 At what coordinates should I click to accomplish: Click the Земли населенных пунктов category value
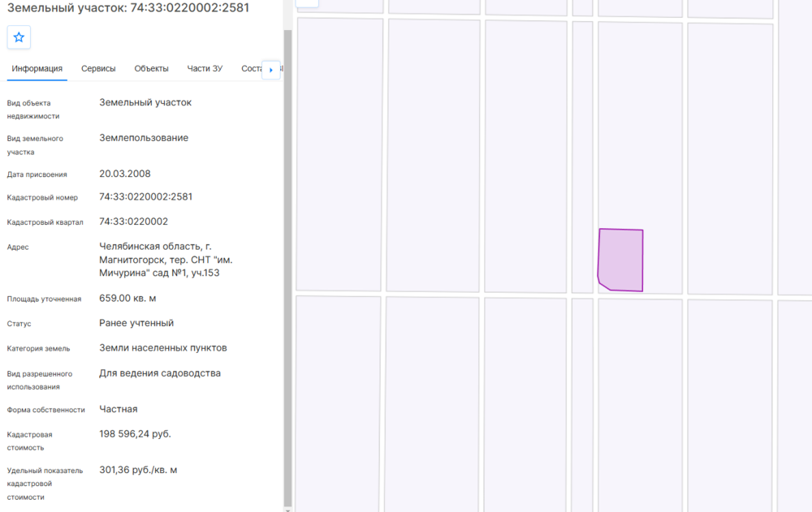point(162,348)
